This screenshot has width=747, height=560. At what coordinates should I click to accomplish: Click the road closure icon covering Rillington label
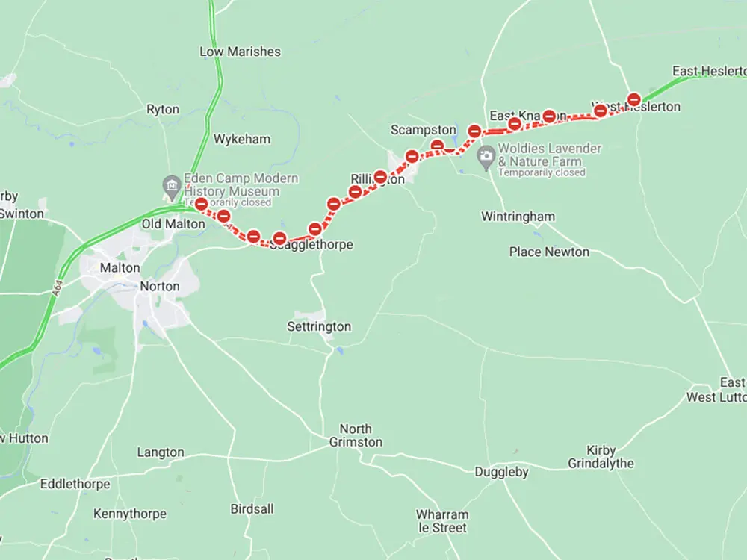tap(380, 177)
